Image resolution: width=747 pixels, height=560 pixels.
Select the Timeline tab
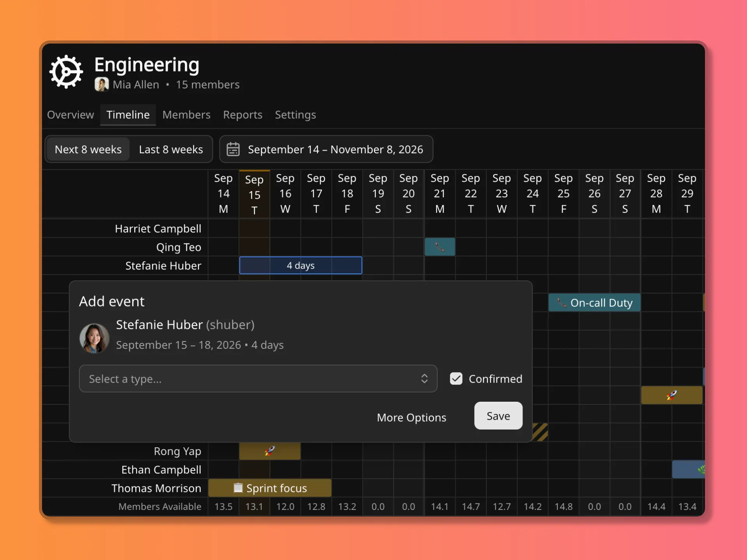coord(128,115)
